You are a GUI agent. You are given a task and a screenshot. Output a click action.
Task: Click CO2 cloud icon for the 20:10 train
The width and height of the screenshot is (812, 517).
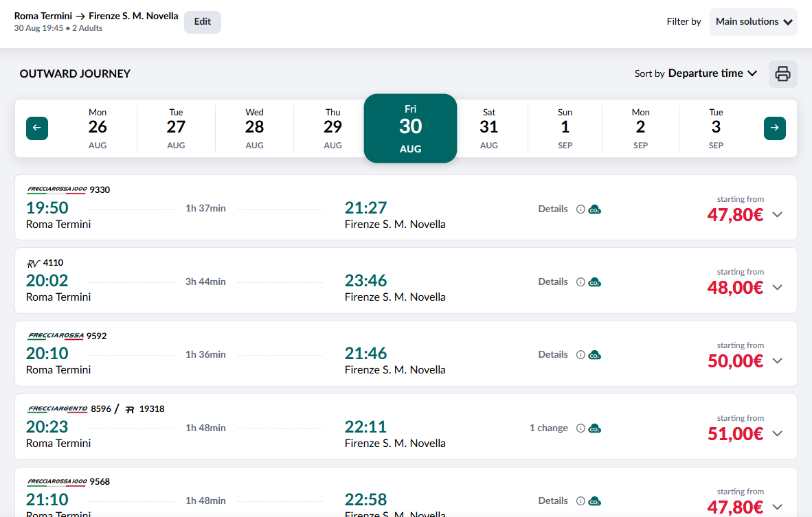[594, 355]
